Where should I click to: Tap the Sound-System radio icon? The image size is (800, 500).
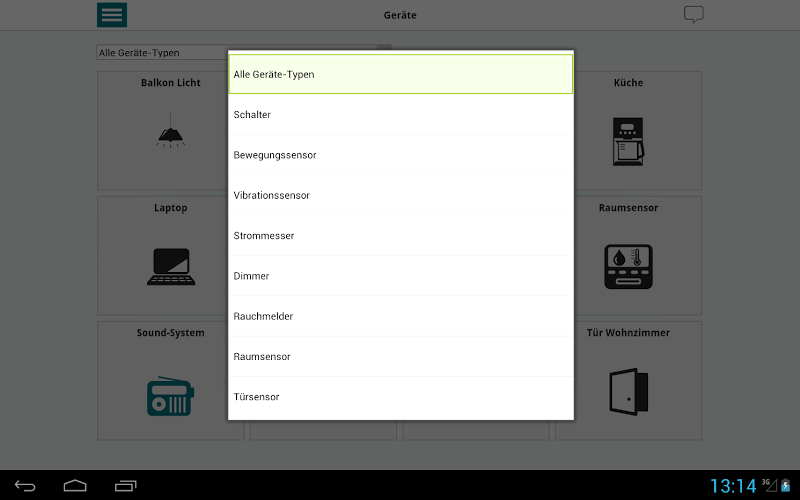tap(170, 396)
